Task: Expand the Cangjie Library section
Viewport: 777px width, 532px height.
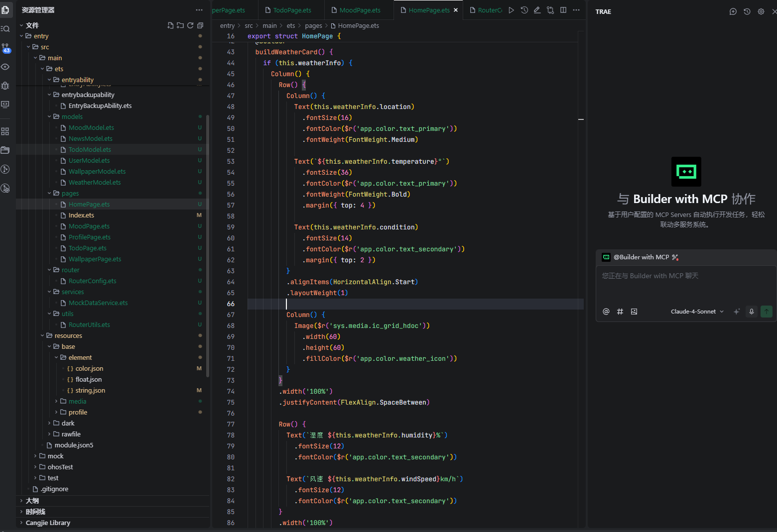Action: (x=113, y=523)
